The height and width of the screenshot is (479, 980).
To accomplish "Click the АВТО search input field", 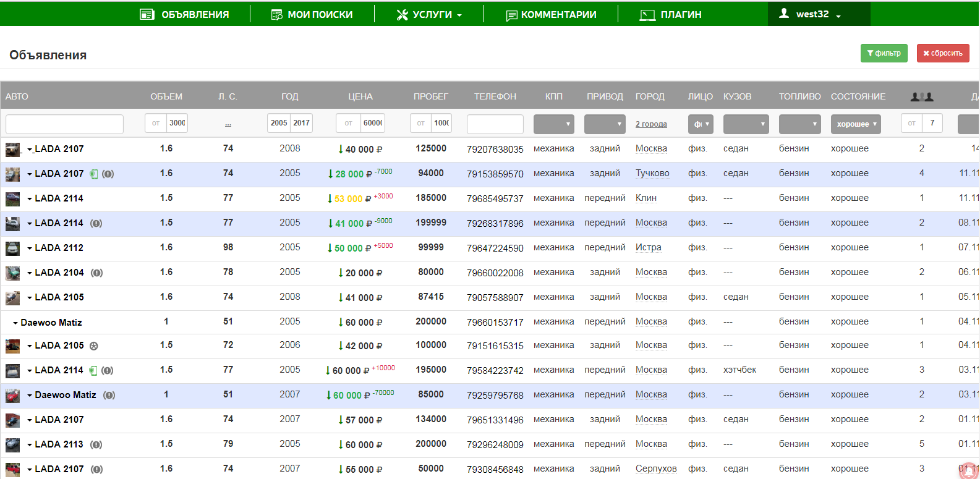I will (64, 124).
